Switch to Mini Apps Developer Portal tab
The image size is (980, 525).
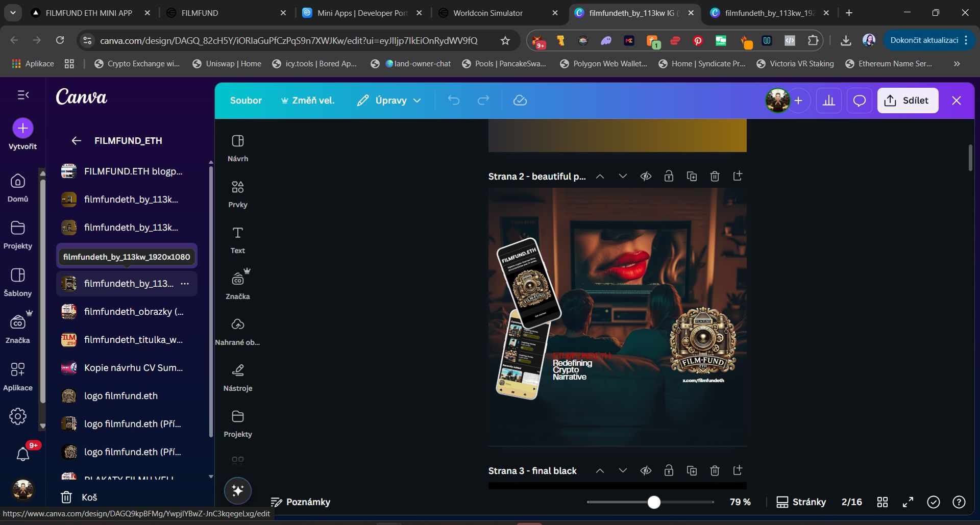coord(362,13)
